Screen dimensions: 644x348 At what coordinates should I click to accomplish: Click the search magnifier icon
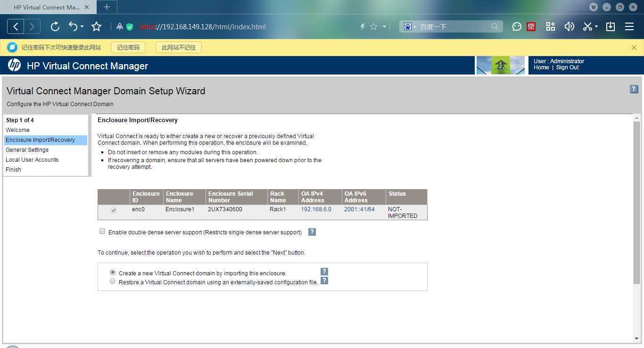pos(495,27)
